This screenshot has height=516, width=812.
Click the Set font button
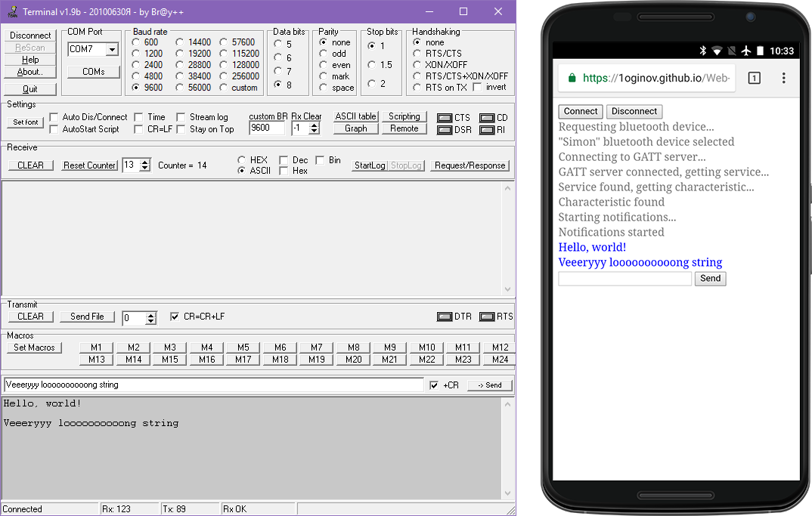[26, 122]
